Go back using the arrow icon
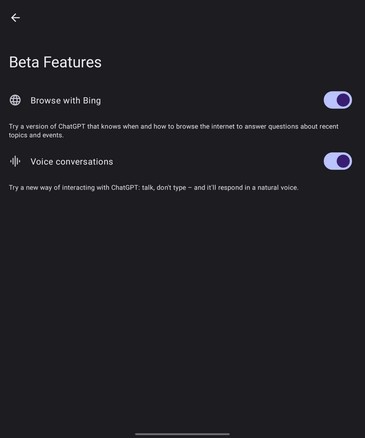This screenshot has width=365, height=438. (x=15, y=18)
